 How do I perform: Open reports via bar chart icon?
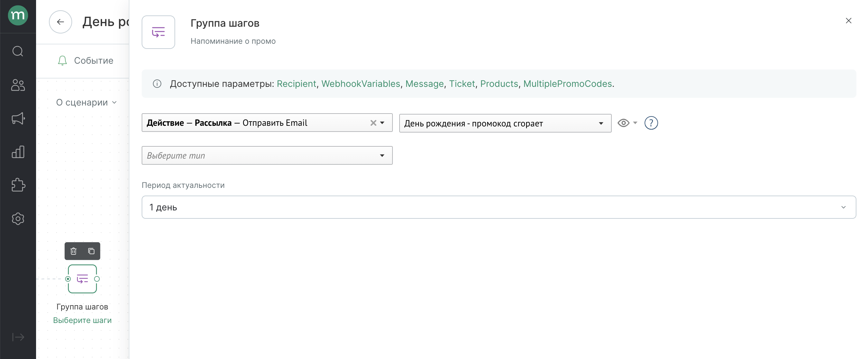pyautogui.click(x=18, y=152)
